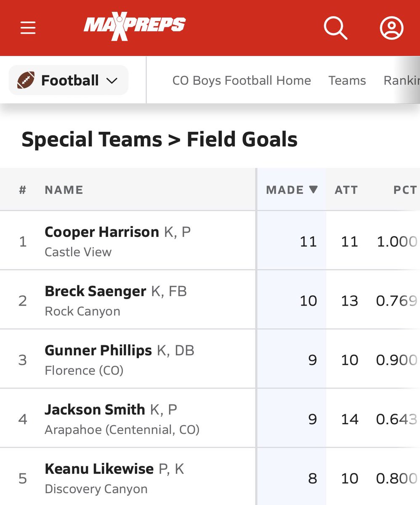420x505 pixels.
Task: Open the search magnifier icon
Action: click(335, 28)
